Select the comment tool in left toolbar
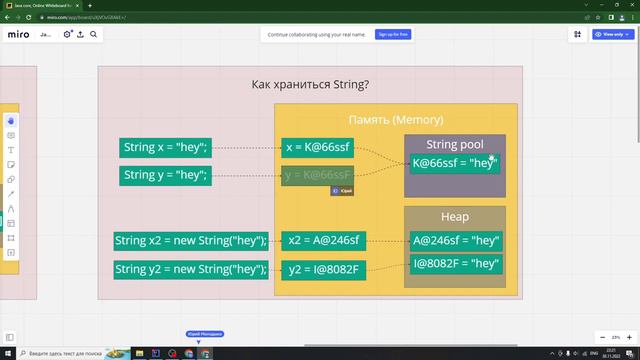Viewport: 640px width, 360px height. pos(11,136)
